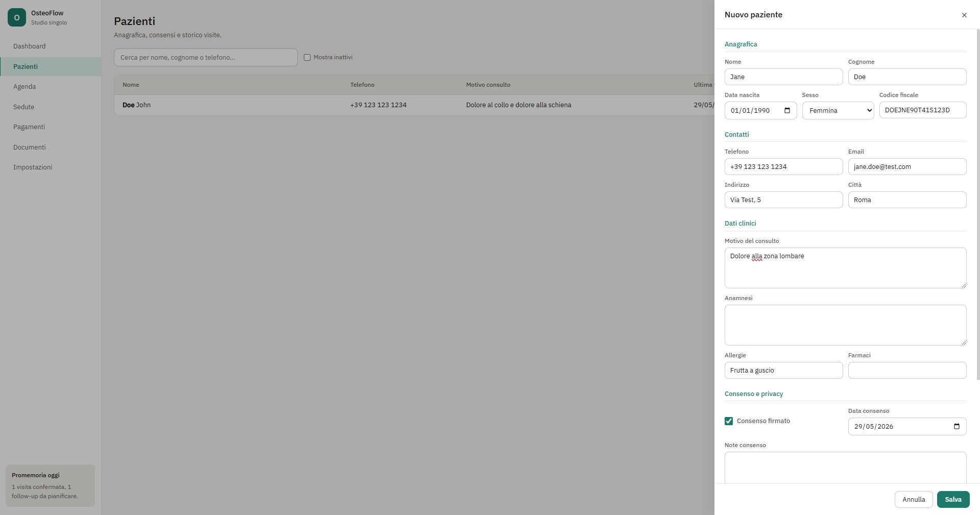
Task: Click the Indirizzo field Via Test, 5
Action: (x=783, y=200)
